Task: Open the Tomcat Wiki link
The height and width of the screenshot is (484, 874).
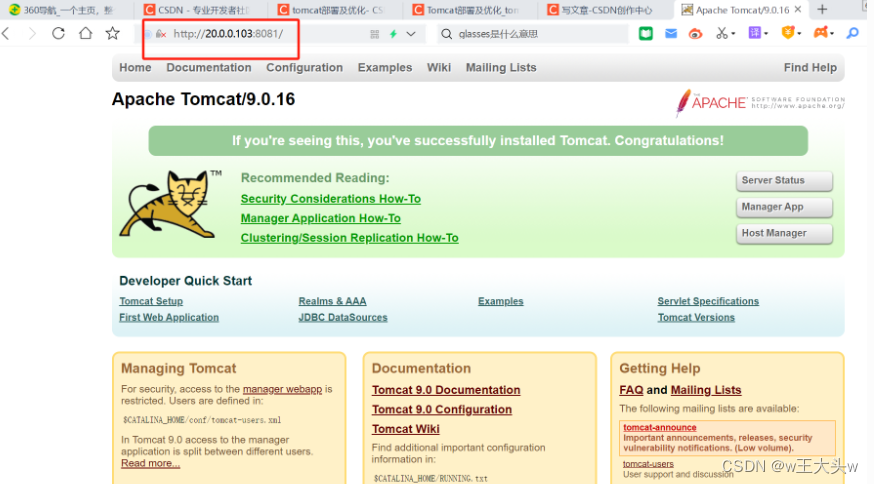Action: click(406, 429)
